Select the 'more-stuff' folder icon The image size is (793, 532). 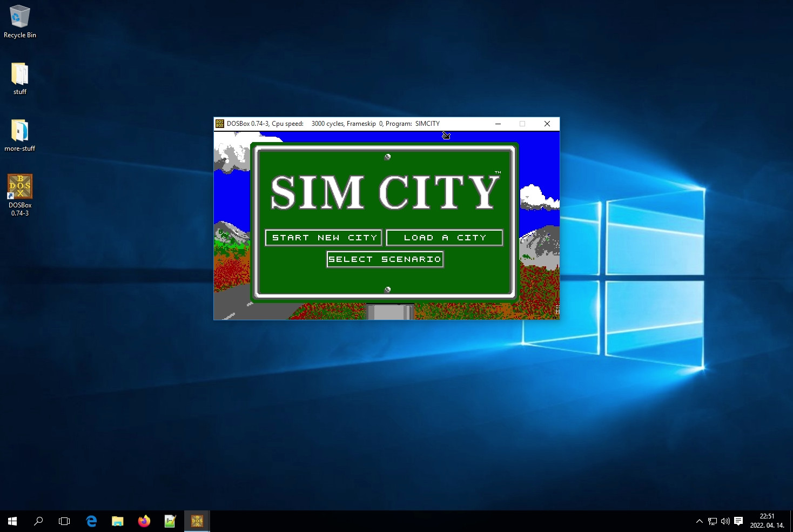(x=20, y=135)
